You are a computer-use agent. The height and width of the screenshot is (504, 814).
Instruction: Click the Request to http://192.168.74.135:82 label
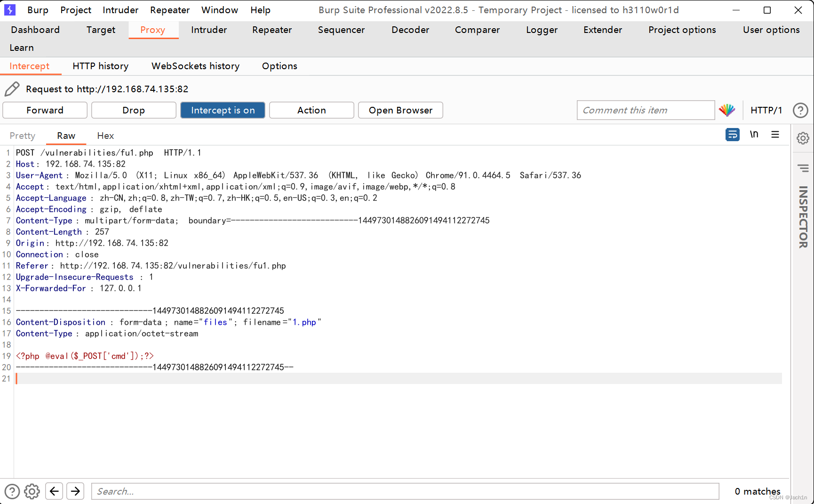(107, 89)
